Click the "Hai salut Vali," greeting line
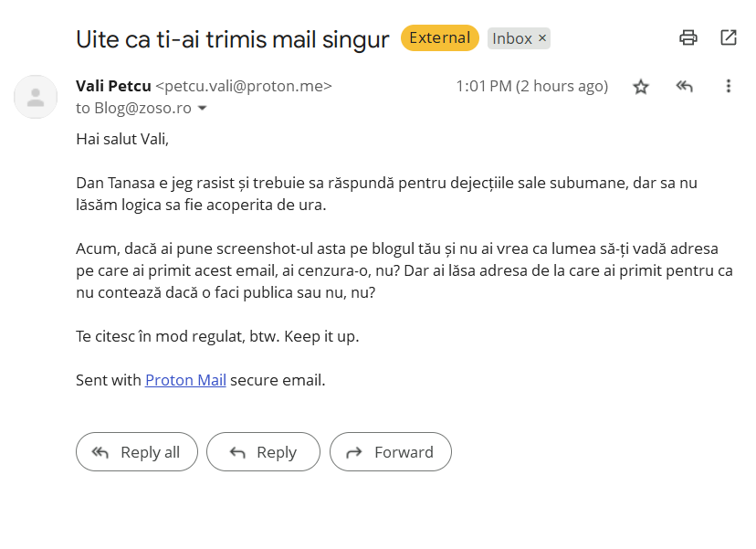This screenshot has height=549, width=756. [122, 139]
